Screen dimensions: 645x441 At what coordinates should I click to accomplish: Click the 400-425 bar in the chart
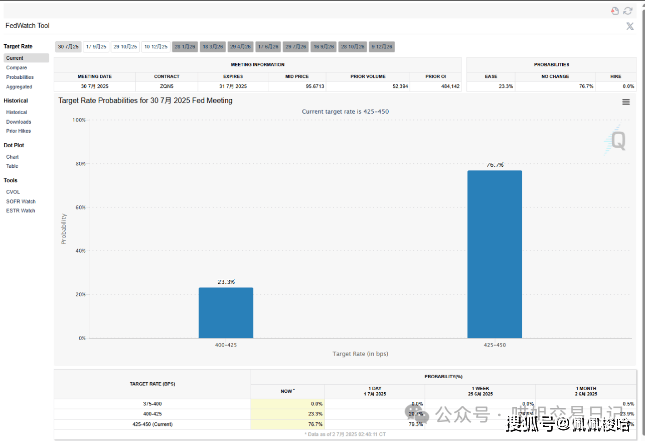[226, 313]
